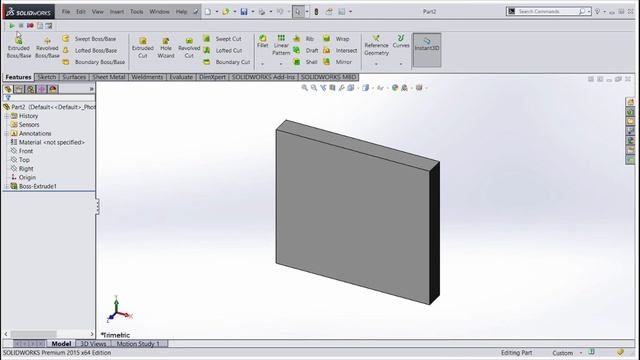Click the Linear Pattern tool
Viewport: 640px width, 360px height.
(281, 45)
